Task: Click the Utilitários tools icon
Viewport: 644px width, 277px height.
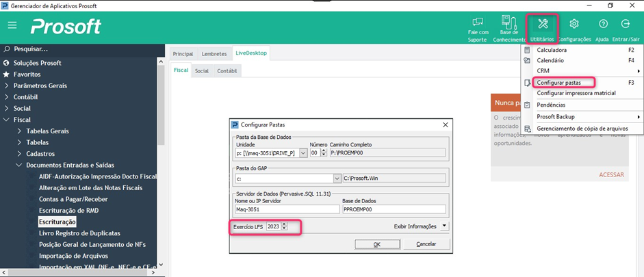Action: (x=543, y=24)
